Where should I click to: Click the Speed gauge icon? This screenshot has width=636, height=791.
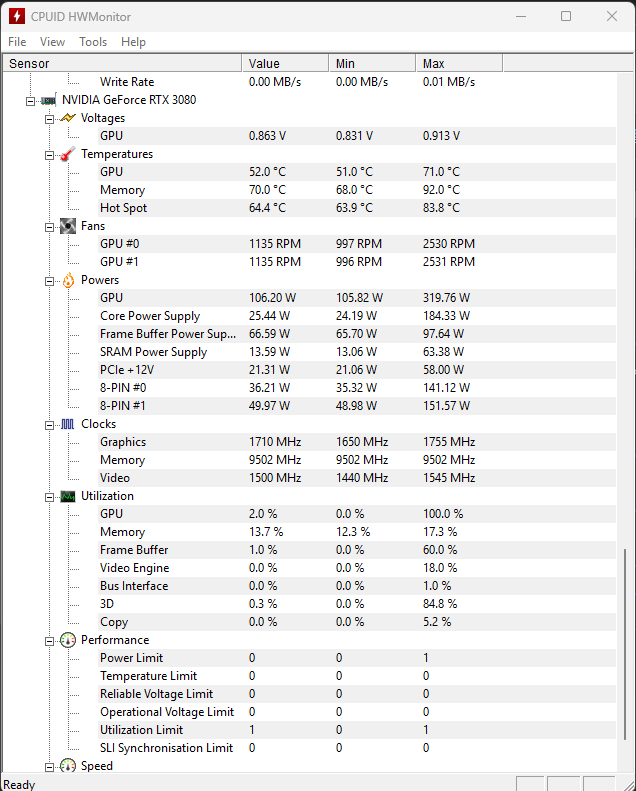tap(68, 766)
